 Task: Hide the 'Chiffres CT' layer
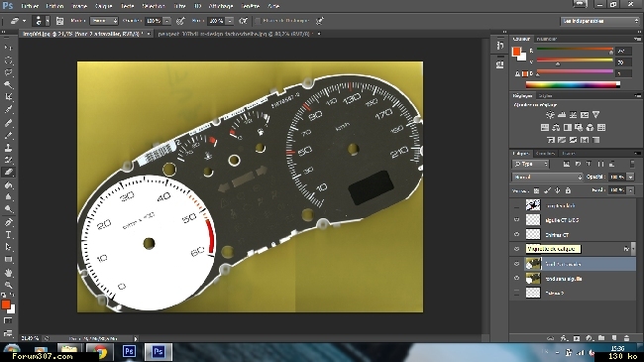[516, 234]
